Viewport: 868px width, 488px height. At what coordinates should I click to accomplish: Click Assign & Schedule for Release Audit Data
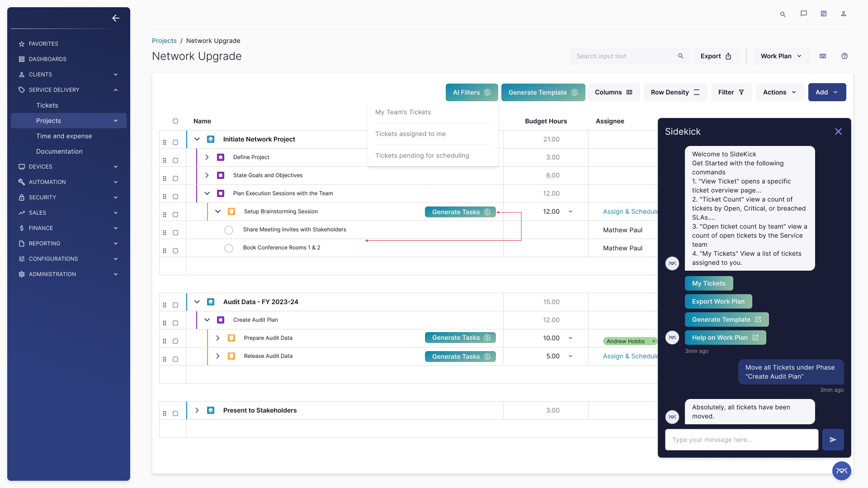630,356
